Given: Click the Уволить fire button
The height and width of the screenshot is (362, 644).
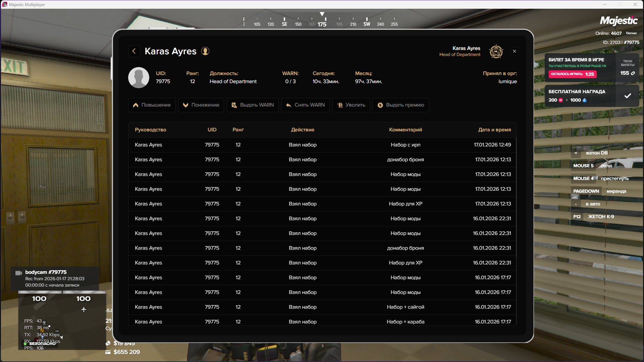Looking at the screenshot, I should tap(351, 105).
